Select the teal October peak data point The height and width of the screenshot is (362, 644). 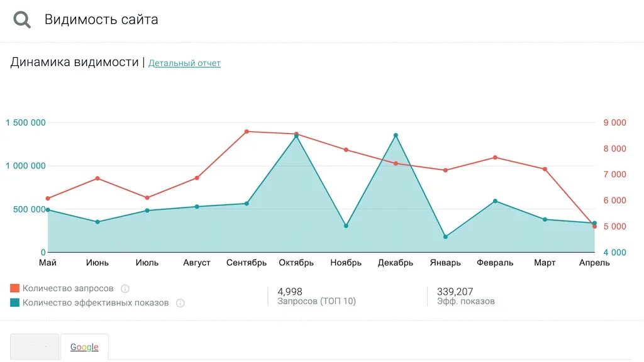click(x=297, y=136)
